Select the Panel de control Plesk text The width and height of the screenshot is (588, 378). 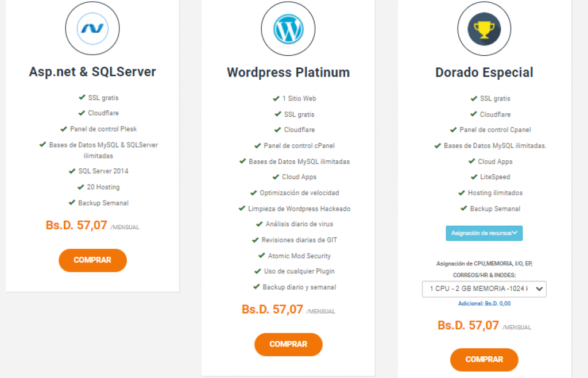(103, 129)
